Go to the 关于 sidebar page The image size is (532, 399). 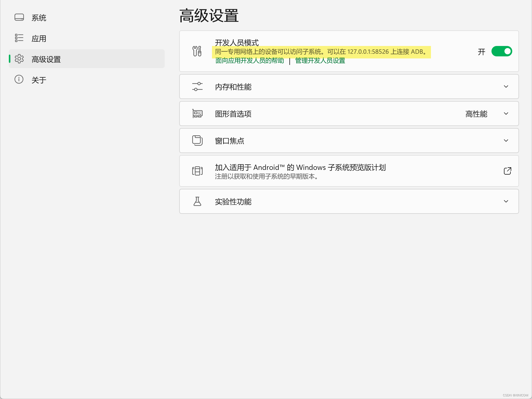click(39, 80)
